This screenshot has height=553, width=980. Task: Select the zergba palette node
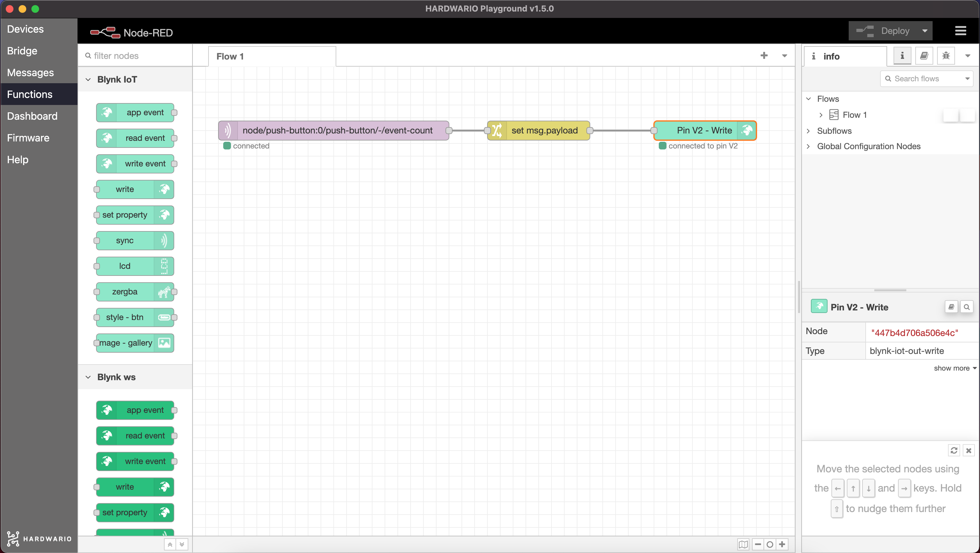tap(135, 292)
